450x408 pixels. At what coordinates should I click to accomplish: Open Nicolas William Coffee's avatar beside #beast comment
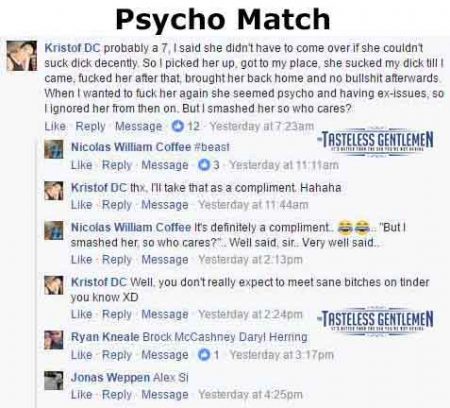[x=54, y=149]
